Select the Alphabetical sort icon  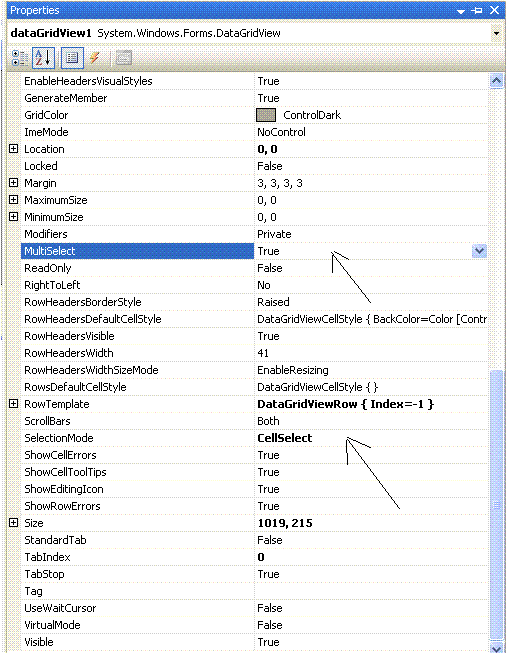tap(43, 58)
